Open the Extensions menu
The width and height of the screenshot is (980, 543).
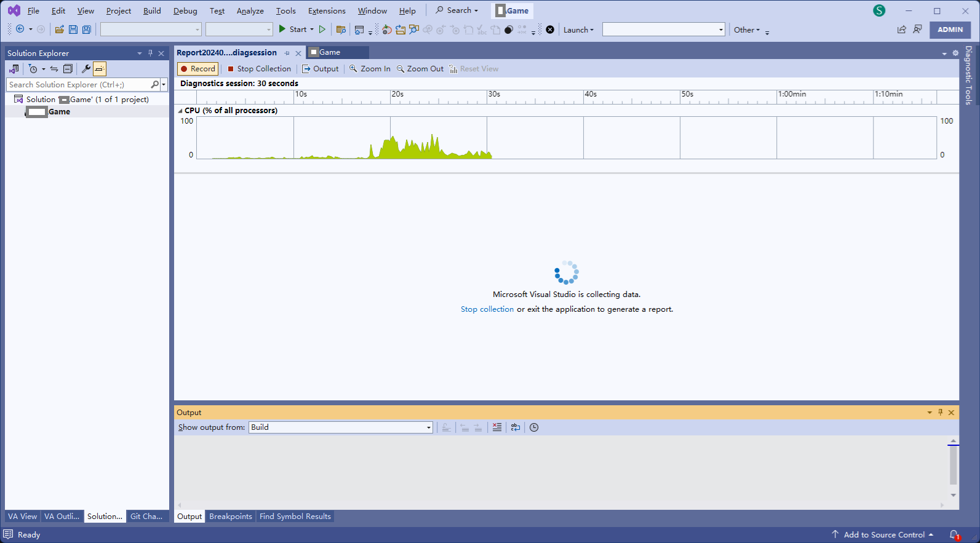click(x=327, y=10)
